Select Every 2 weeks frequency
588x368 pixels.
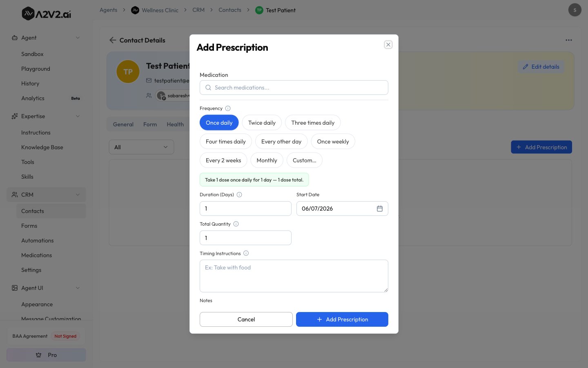223,160
